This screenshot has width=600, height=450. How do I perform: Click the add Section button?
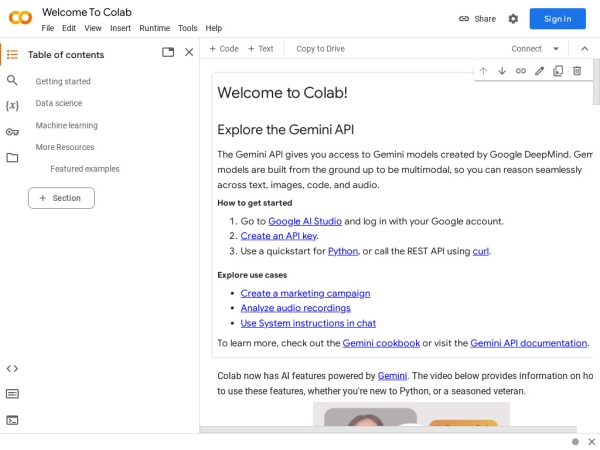pyautogui.click(x=61, y=198)
